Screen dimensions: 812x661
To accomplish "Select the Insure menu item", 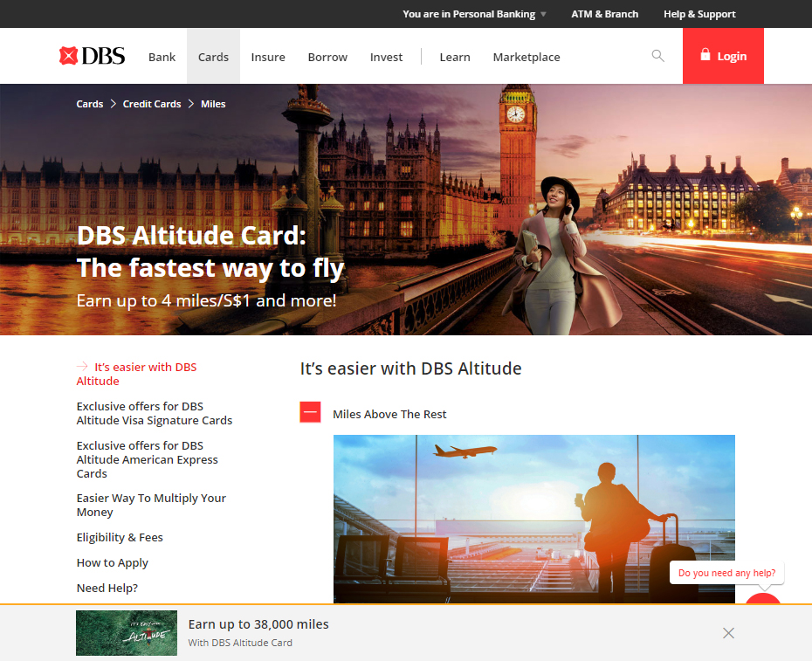I will coord(268,57).
